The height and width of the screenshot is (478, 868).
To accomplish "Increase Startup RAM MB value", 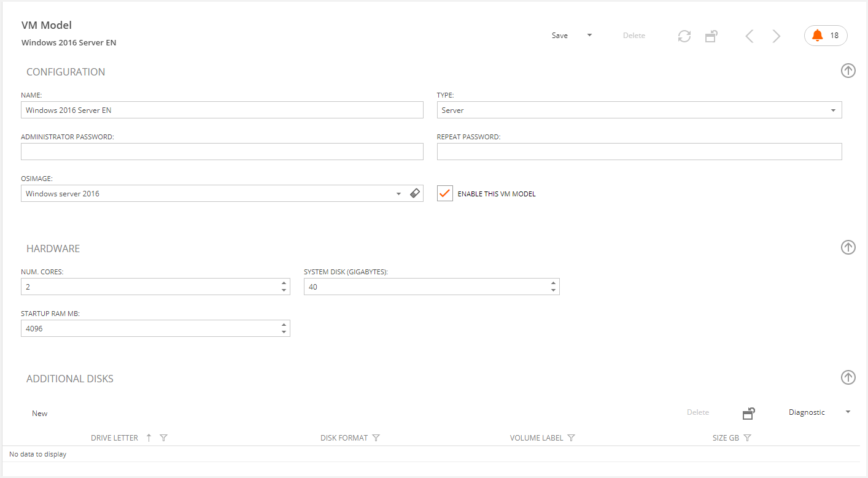I will 284,325.
